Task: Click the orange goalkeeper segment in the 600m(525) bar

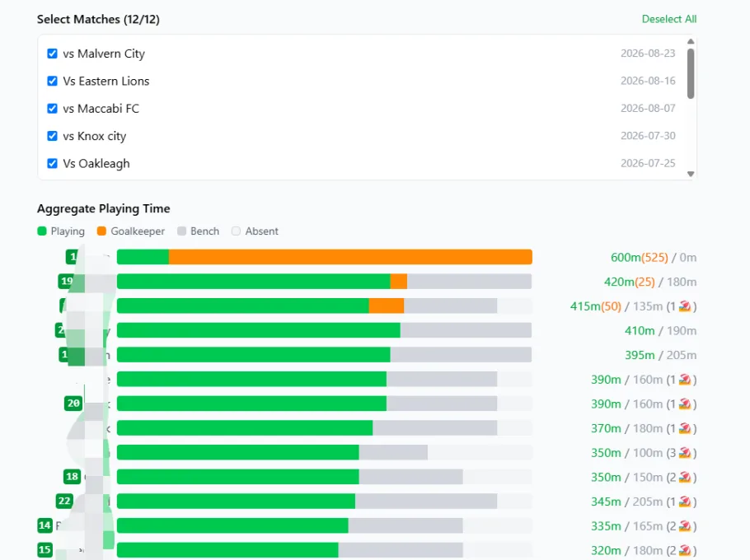Action: point(350,257)
